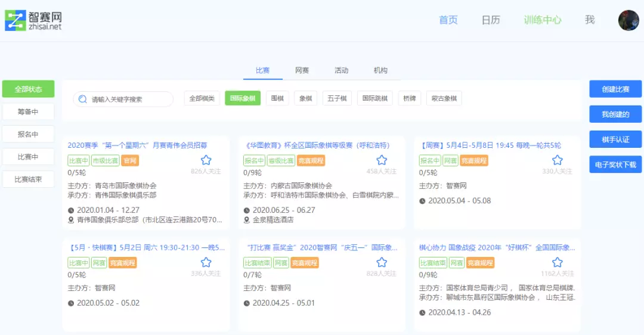Toggle star for "打比赛 赢奖金" competition
The width and height of the screenshot is (644, 335).
pos(382,262)
